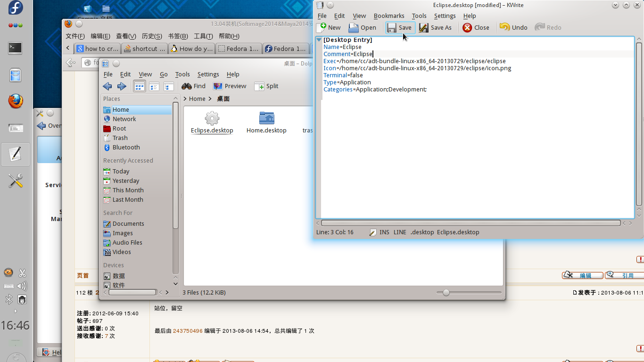Switch Dolphin to Icons view mode
The width and height of the screenshot is (644, 362).
(x=139, y=86)
